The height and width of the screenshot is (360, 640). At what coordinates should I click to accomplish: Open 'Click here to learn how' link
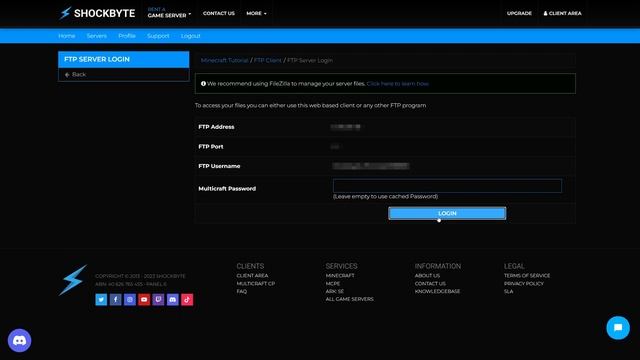[398, 84]
